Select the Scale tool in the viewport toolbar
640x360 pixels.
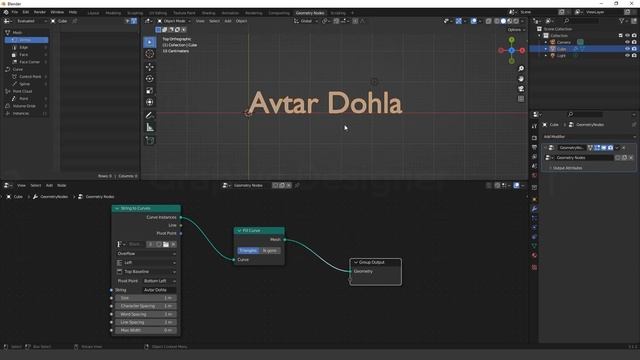(x=150, y=91)
